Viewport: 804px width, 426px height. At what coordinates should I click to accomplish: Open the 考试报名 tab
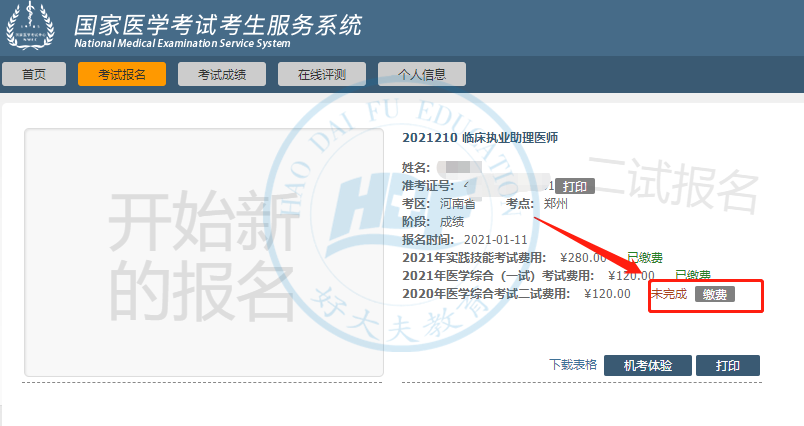122,74
